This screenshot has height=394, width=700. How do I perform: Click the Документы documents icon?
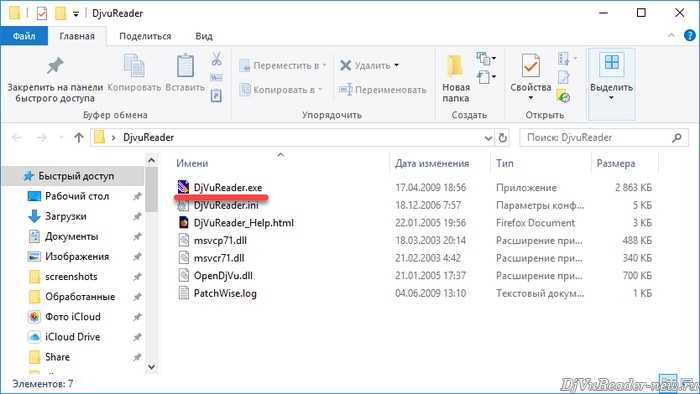click(x=34, y=236)
